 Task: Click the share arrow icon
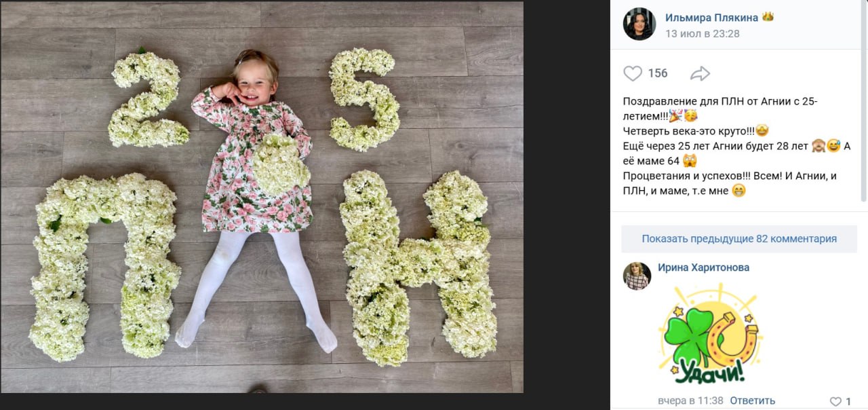coord(700,73)
